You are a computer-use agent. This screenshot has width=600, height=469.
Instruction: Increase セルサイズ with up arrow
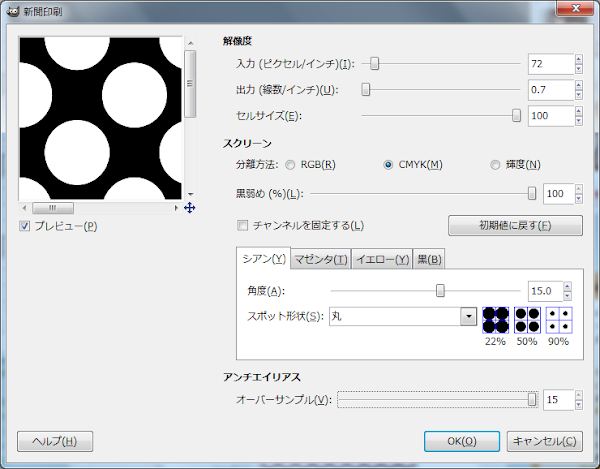point(579,111)
